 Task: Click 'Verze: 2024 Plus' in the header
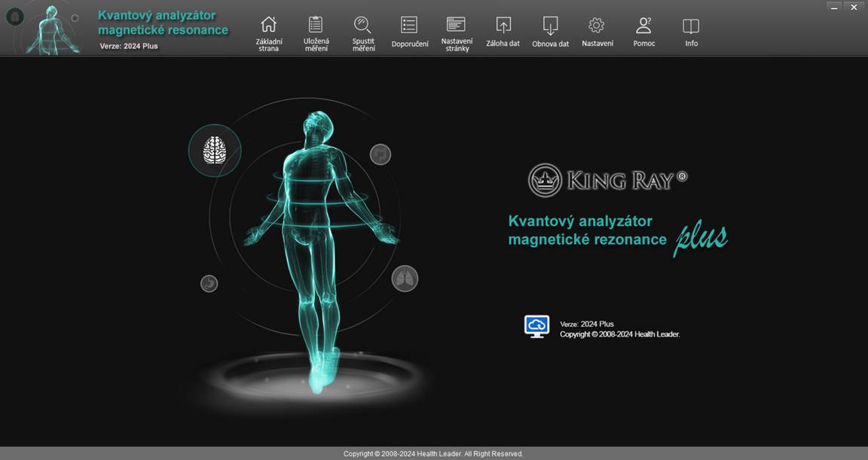[x=129, y=46]
